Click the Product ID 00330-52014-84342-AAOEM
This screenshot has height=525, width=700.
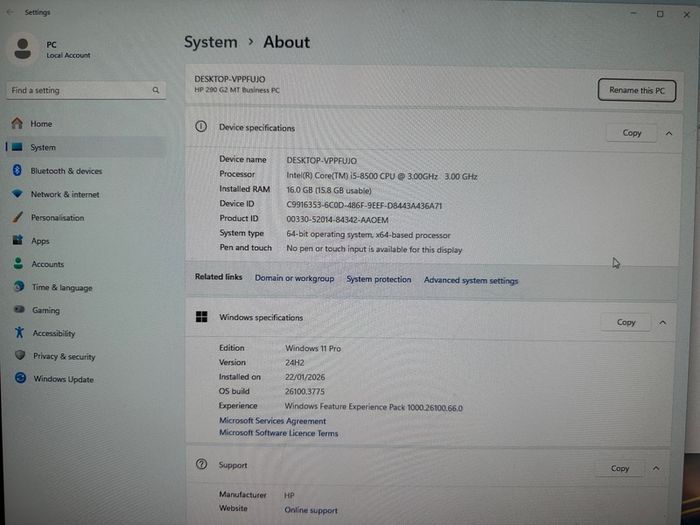coord(337,220)
